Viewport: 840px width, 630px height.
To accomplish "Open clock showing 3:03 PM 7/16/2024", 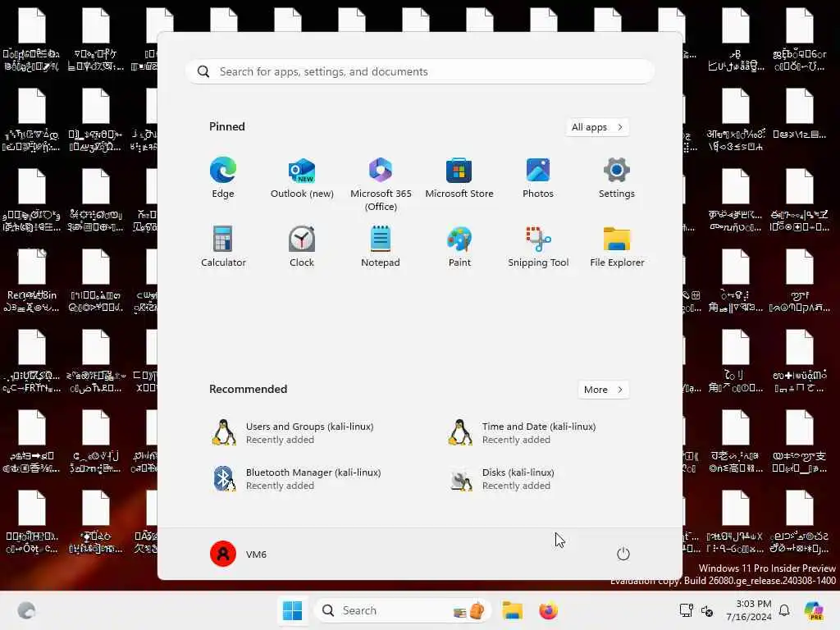I will pos(749,610).
